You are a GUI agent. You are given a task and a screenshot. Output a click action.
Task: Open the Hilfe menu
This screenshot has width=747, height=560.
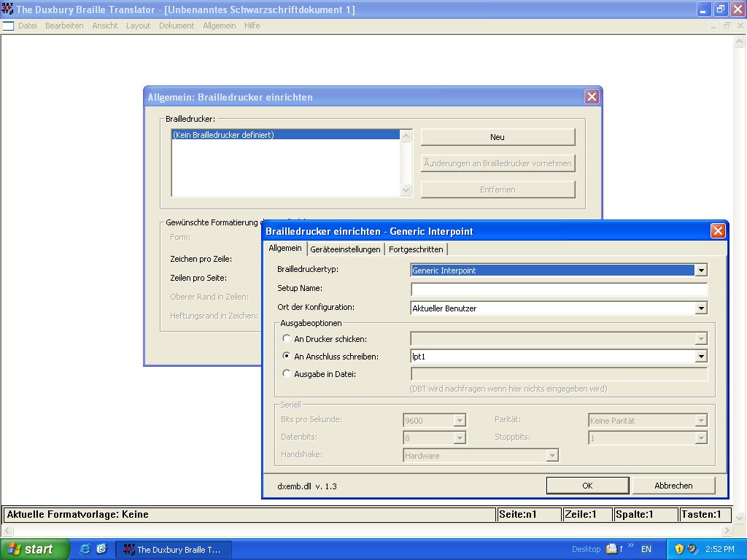point(252,26)
